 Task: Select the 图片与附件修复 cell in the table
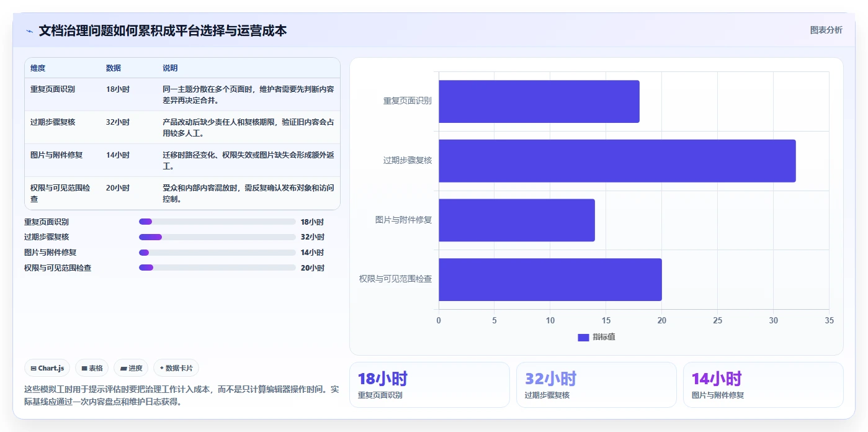pos(56,155)
